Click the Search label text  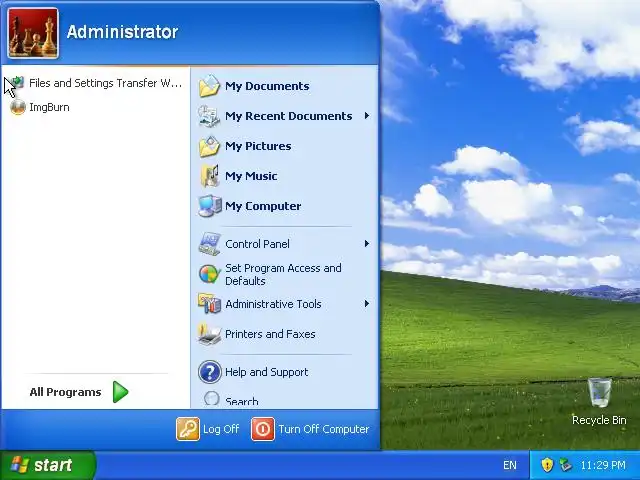[x=242, y=402]
